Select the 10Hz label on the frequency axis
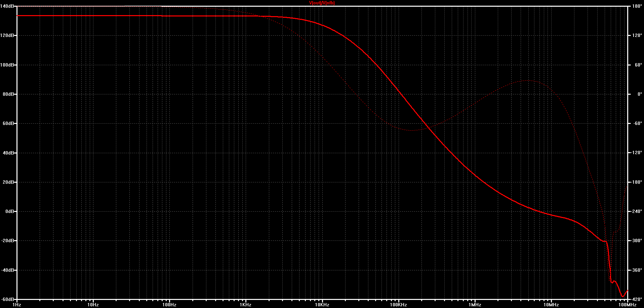The width and height of the screenshot is (644, 308). click(93, 305)
